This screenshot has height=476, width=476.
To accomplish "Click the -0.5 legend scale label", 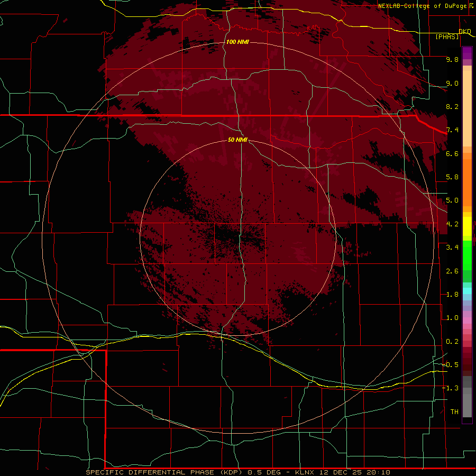I will [450, 365].
